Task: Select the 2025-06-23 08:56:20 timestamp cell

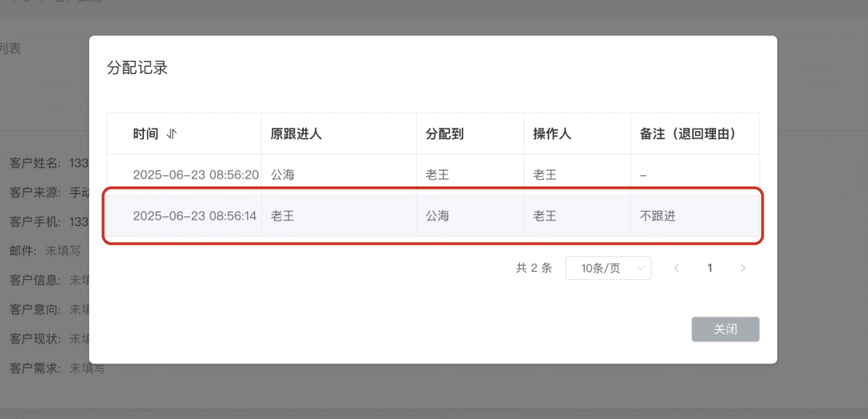Action: tap(195, 175)
